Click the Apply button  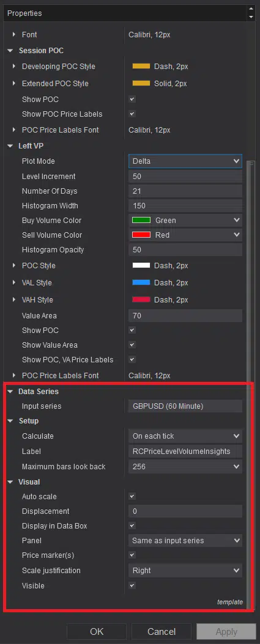pos(226,632)
